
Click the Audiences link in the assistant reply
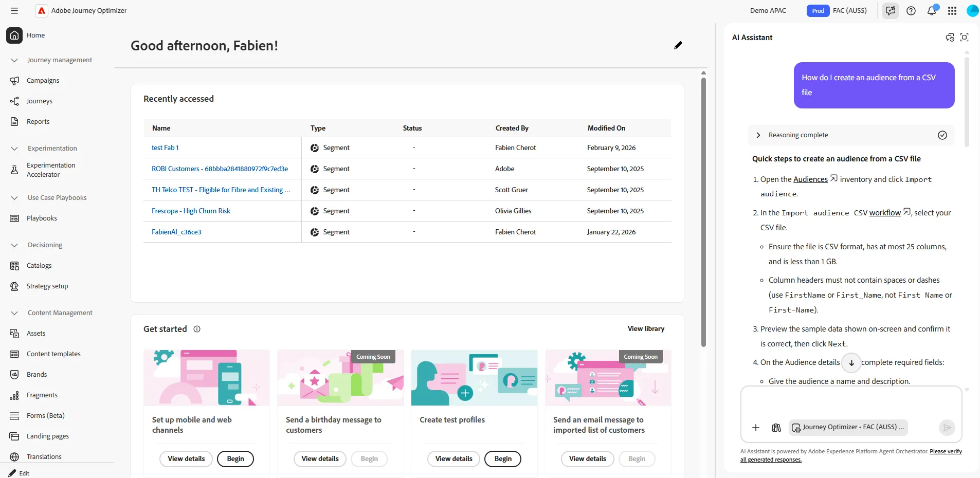point(810,179)
